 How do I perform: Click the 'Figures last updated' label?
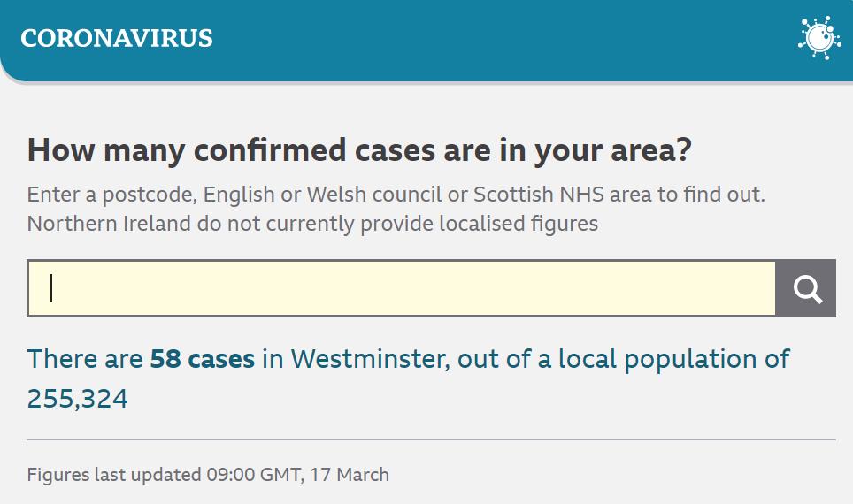pos(114,475)
